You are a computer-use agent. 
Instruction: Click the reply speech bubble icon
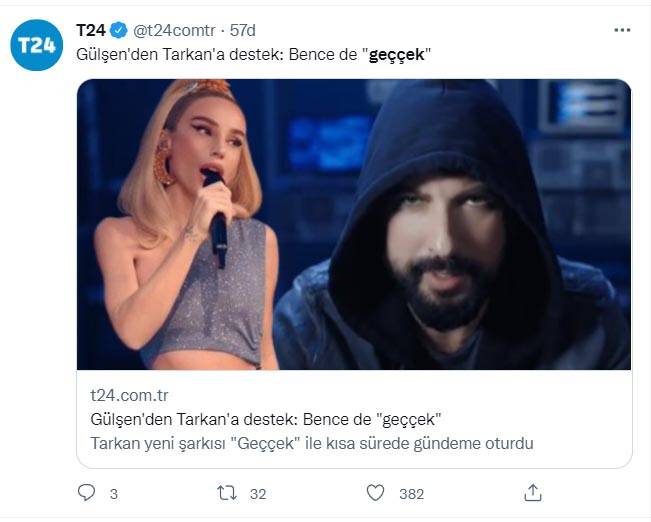(x=87, y=492)
